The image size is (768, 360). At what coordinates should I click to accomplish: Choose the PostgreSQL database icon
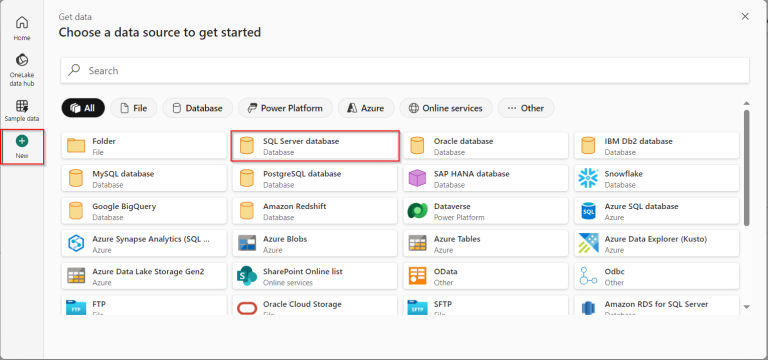click(x=247, y=178)
